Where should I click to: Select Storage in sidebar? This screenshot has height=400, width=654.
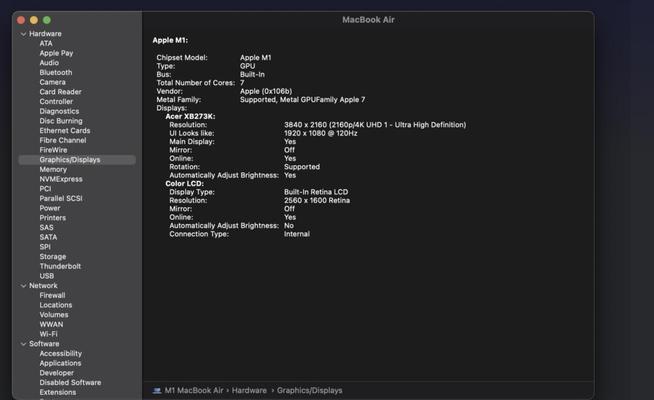(x=53, y=257)
